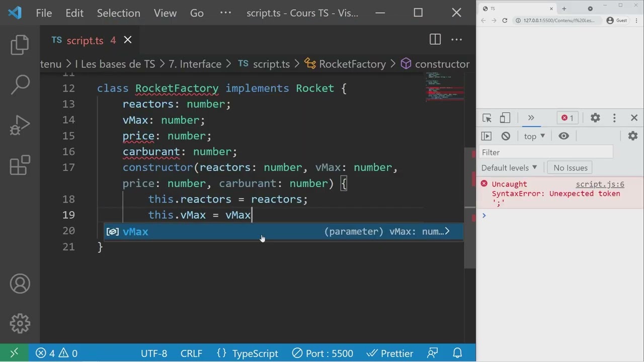This screenshot has width=644, height=362.
Task: Open script.js:6 source link
Action: [x=600, y=184]
